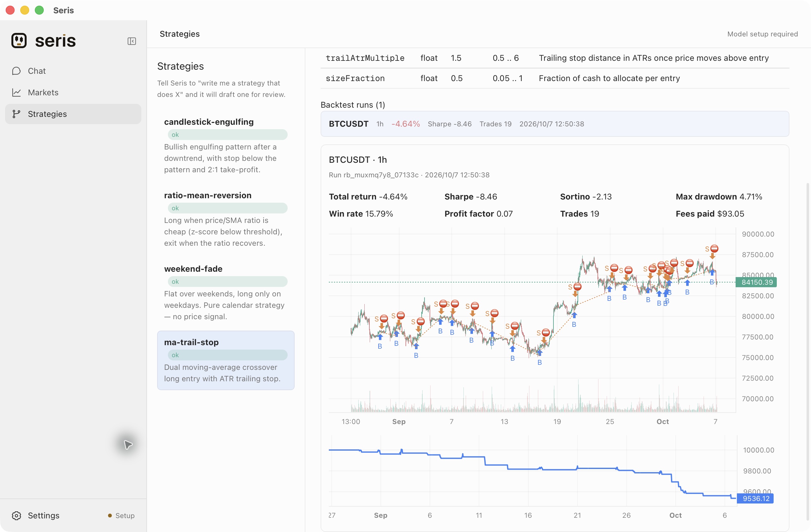811x532 pixels.
Task: Select the BTCUSDT 1h backtest run row
Action: click(x=555, y=123)
